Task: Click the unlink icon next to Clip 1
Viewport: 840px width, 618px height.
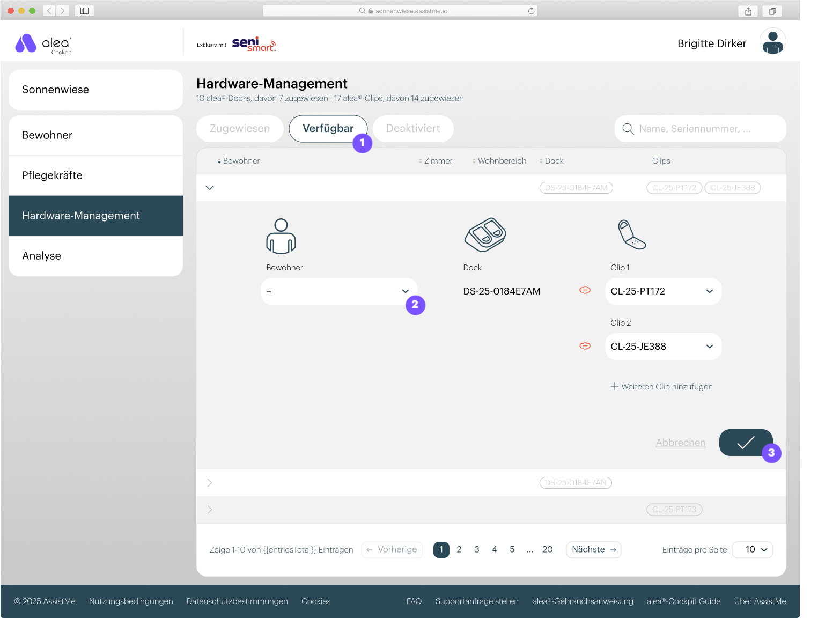Action: click(585, 290)
